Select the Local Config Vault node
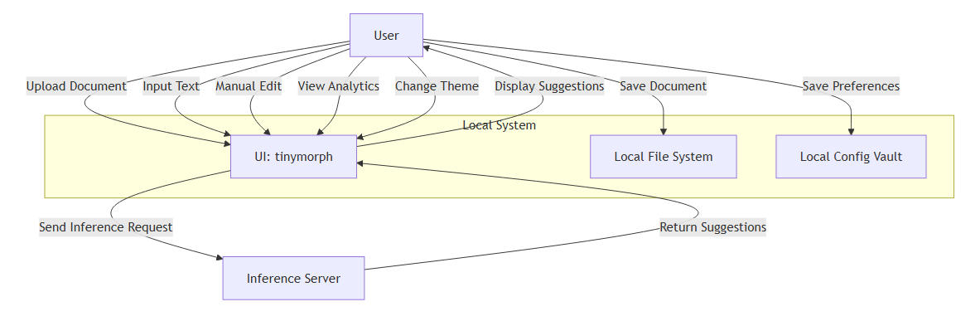 (851, 157)
